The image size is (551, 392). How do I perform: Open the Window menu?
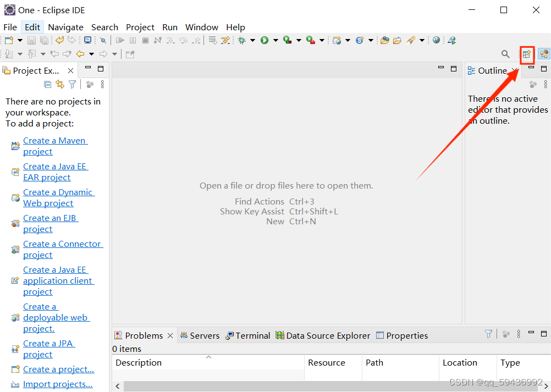[x=202, y=27]
